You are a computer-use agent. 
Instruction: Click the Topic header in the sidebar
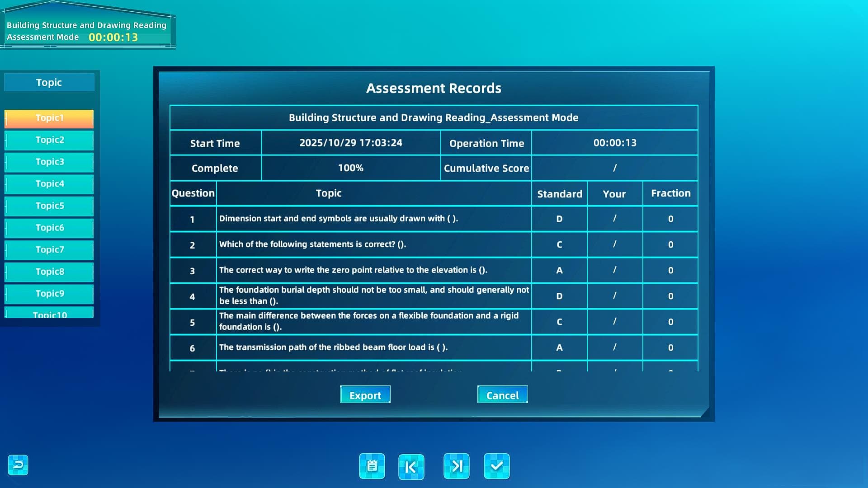(x=49, y=83)
